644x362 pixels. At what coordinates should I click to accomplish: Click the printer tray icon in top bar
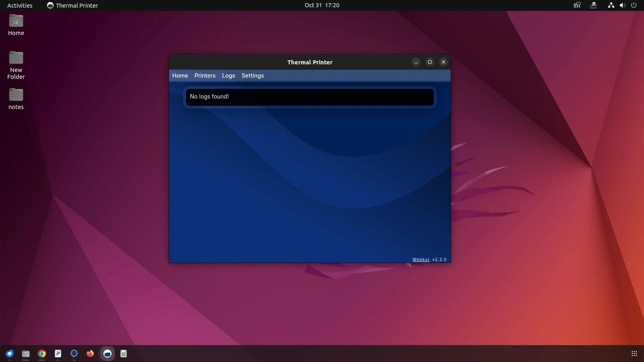tap(593, 5)
